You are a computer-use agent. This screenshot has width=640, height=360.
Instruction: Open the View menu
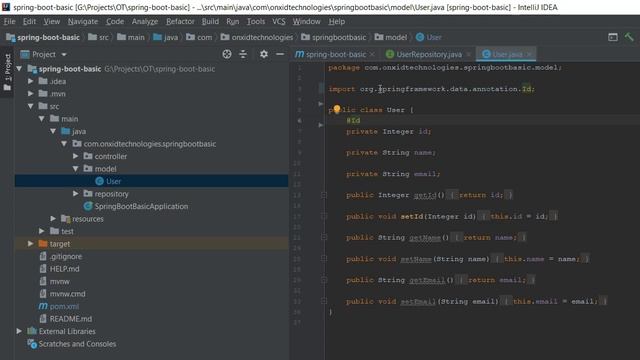[x=52, y=21]
